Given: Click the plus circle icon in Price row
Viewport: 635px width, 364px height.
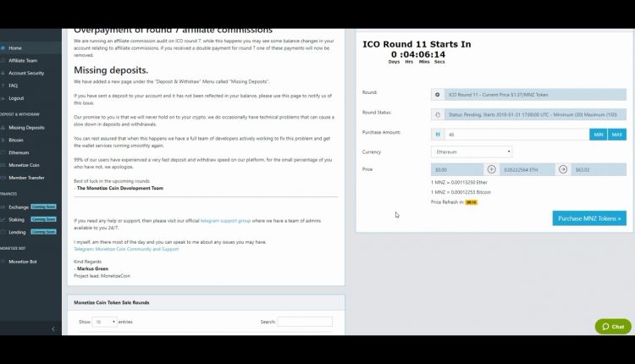Looking at the screenshot, I should coord(491,169).
